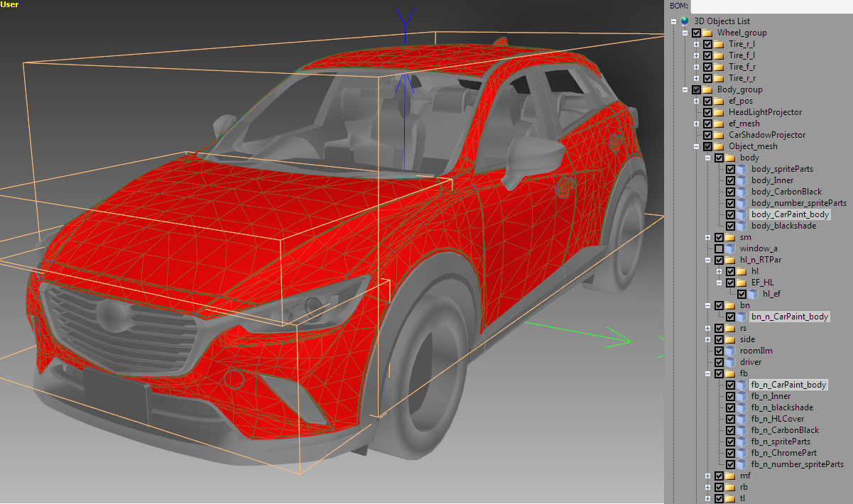853x504 pixels.
Task: Click the Wheel_group folder icon
Action: pyautogui.click(x=707, y=33)
